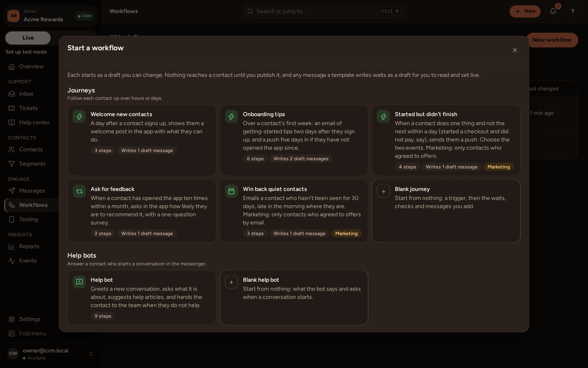Screen dimensions: 588x368
Task: Click the Blank help bot plus icon
Action: pos(232,282)
